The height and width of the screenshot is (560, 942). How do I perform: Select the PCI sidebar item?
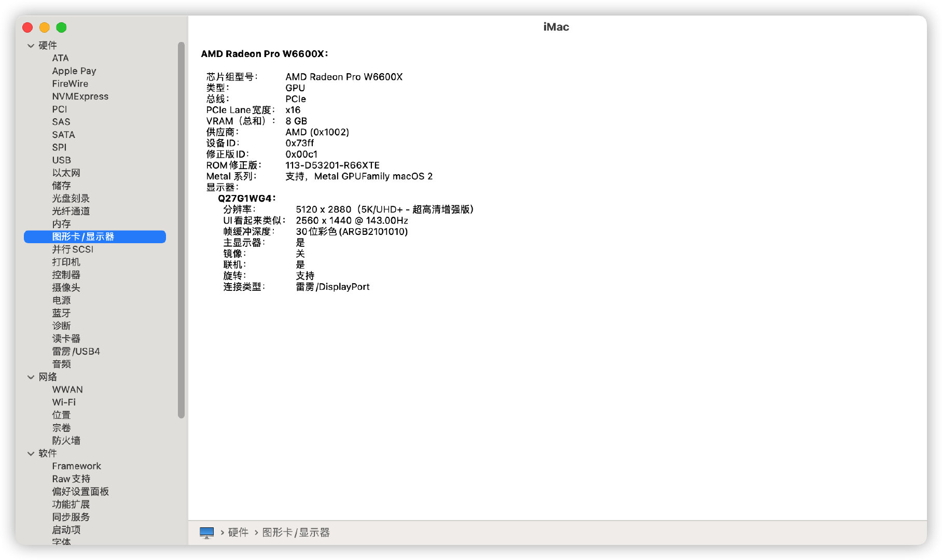click(59, 109)
